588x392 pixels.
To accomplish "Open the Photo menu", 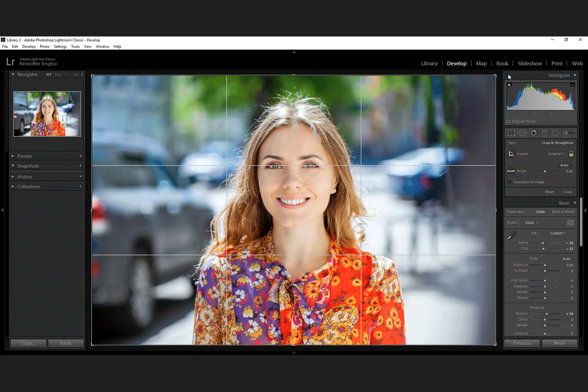I will (44, 46).
